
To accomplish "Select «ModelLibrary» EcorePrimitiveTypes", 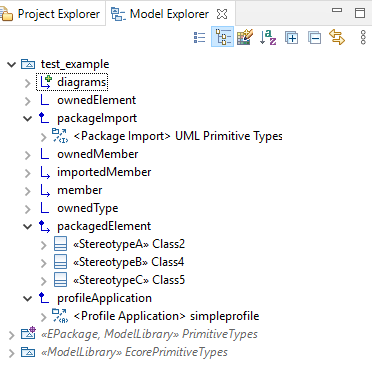I will 134,352.
